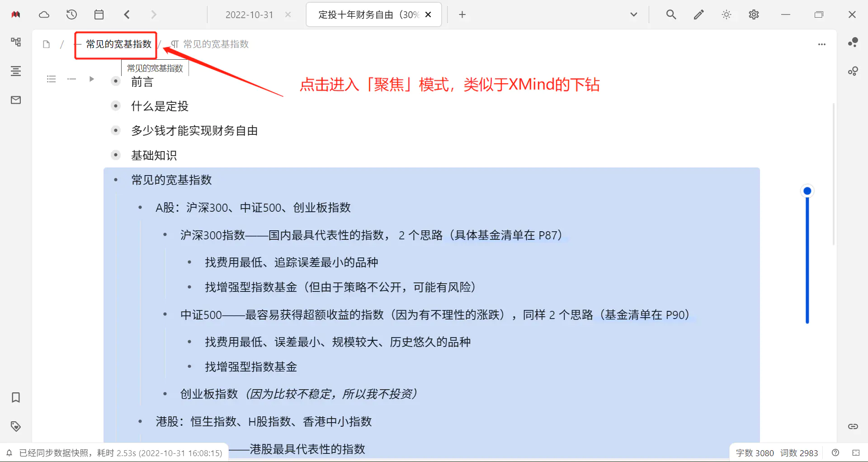Switch to the 2022-10-31 tab
Viewport: 868px width, 462px height.
(249, 14)
